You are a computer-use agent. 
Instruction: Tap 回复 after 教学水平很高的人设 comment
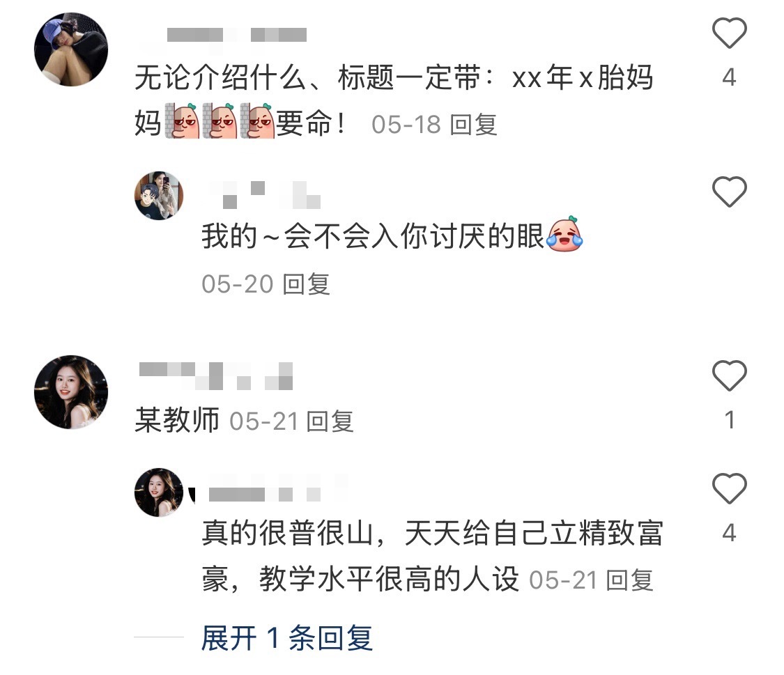pyautogui.click(x=629, y=580)
